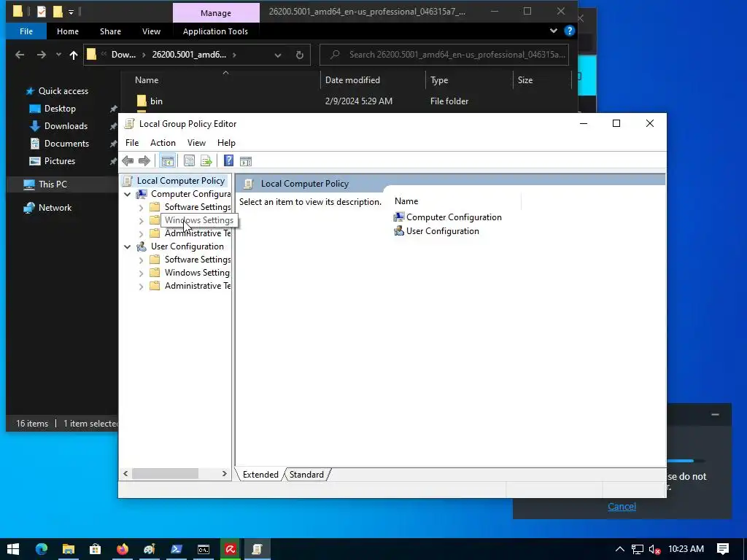Click Date modified column header

click(x=352, y=80)
